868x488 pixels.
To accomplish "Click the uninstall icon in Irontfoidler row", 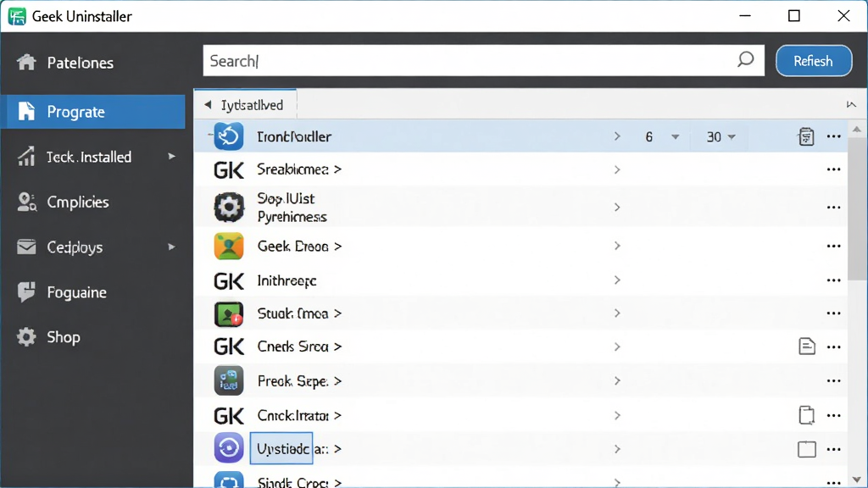I will point(806,136).
